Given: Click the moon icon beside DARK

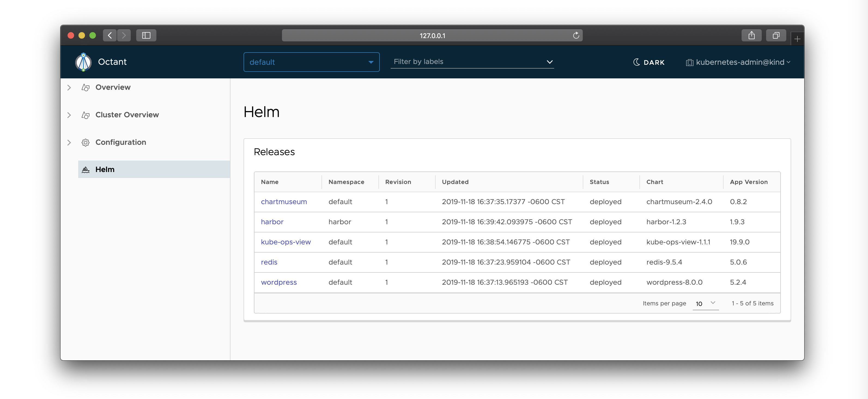Looking at the screenshot, I should tap(636, 62).
